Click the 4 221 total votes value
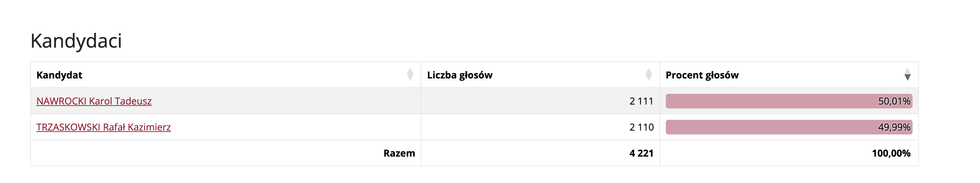The width and height of the screenshot is (980, 183). point(642,153)
